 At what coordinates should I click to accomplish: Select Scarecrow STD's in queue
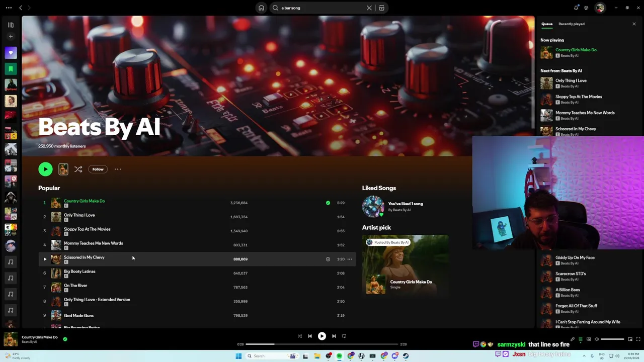coord(571,274)
